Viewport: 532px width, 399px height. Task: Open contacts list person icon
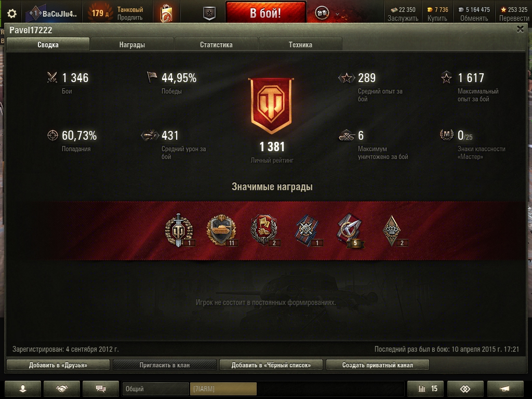[x=23, y=389]
